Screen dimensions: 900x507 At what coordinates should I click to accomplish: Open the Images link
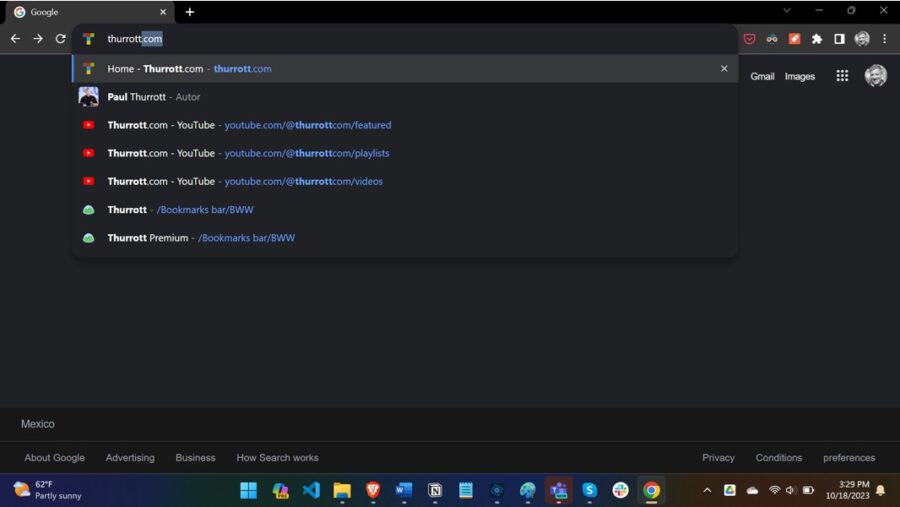800,76
